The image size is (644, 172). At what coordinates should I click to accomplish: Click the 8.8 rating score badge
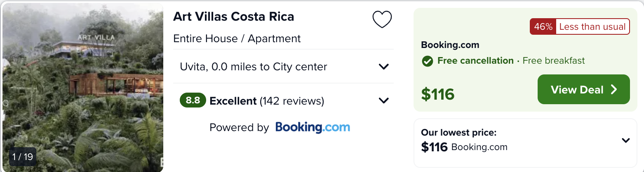click(x=193, y=100)
